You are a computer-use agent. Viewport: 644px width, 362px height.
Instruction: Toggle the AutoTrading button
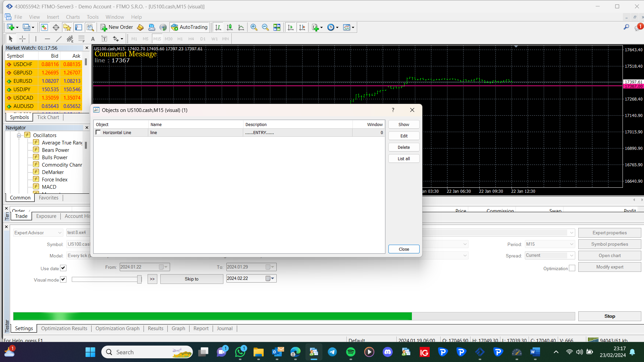[x=190, y=27]
